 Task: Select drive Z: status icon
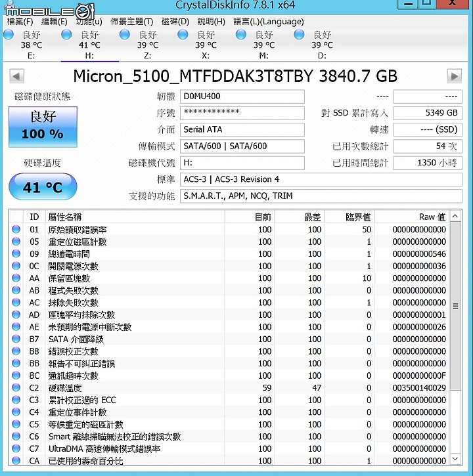(125, 34)
